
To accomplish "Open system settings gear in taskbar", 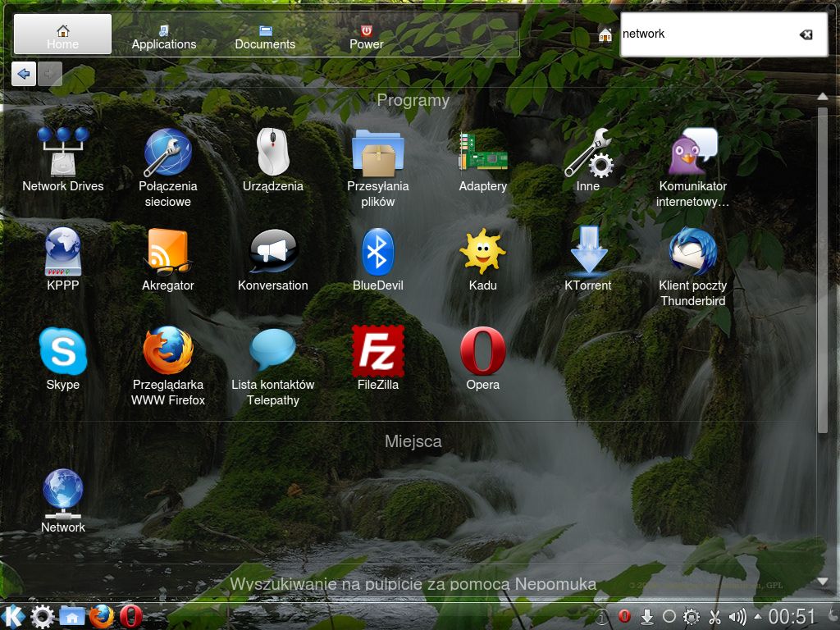I will [43, 617].
